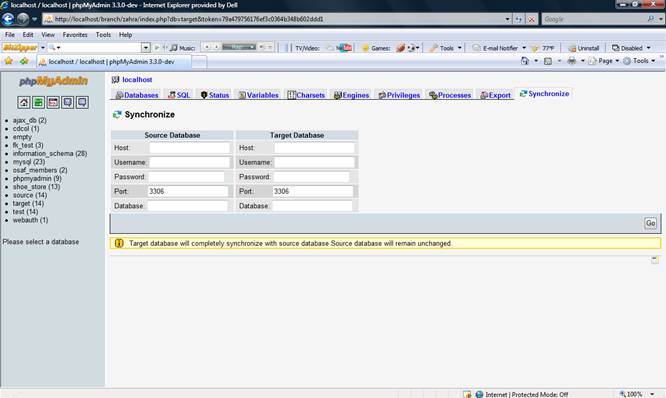Click the Print icon in IE command bar
This screenshot has width=666, height=398.
point(572,61)
